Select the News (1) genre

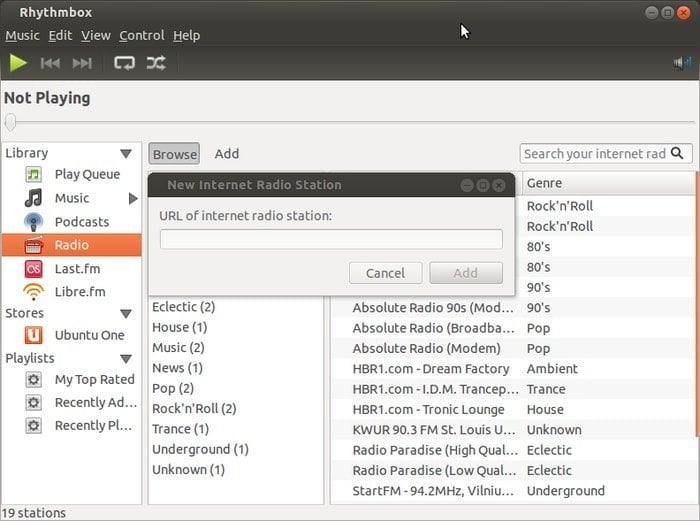click(177, 368)
